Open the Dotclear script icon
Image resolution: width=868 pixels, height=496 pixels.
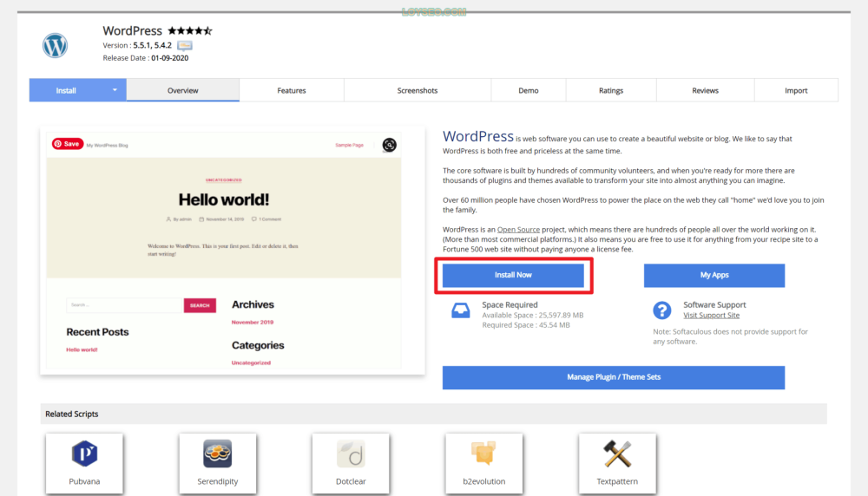(351, 454)
